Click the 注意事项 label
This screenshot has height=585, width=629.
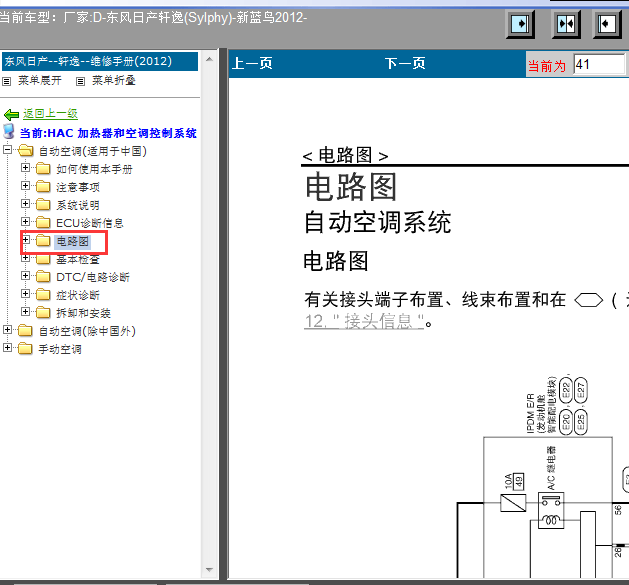77,187
